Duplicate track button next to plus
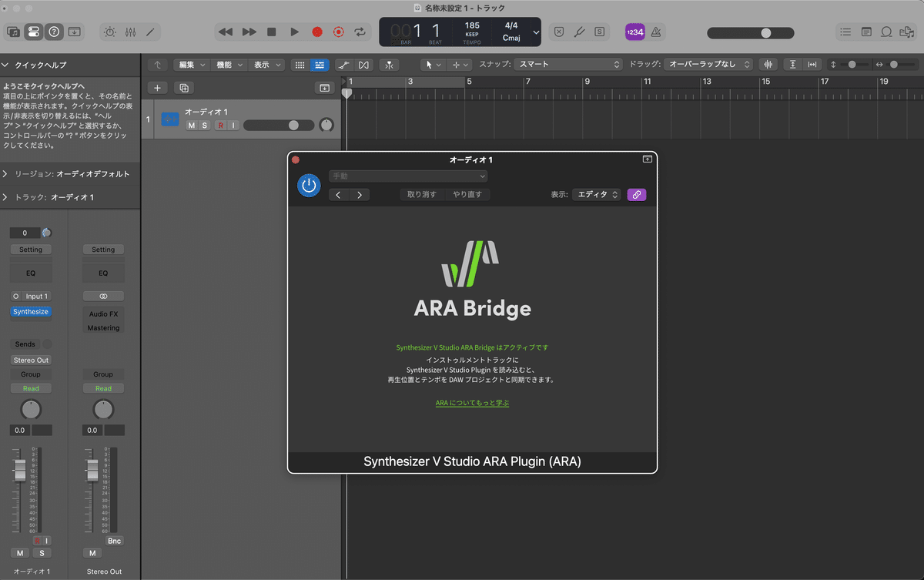This screenshot has width=924, height=580. pos(184,88)
